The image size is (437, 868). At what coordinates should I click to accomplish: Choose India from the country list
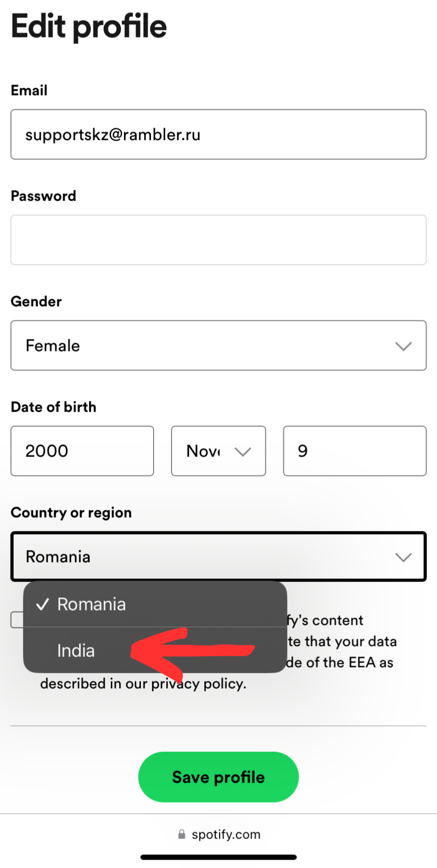[x=77, y=651]
